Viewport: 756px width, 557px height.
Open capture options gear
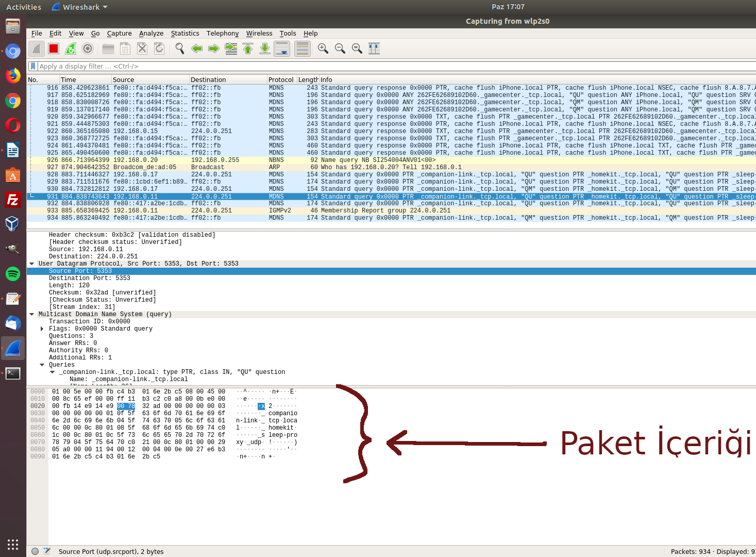click(x=88, y=48)
